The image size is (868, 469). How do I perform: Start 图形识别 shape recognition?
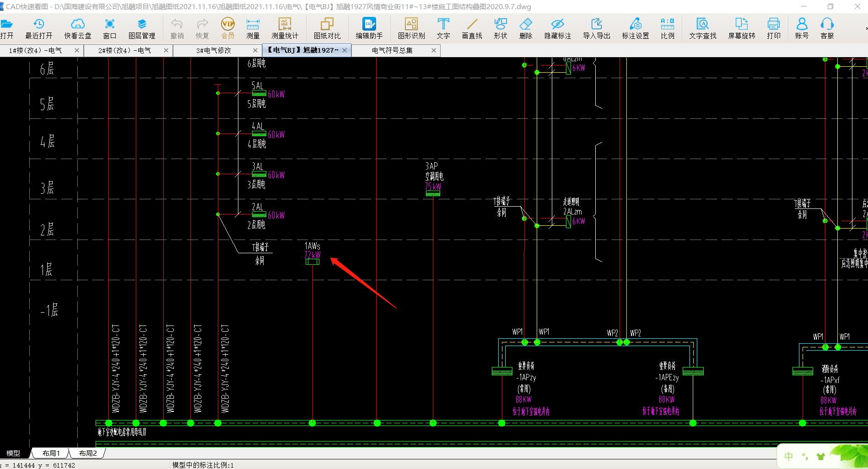[411, 29]
